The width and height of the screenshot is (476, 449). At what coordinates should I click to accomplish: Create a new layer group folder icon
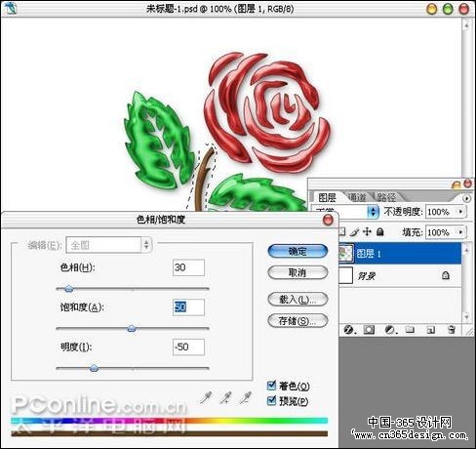[410, 330]
